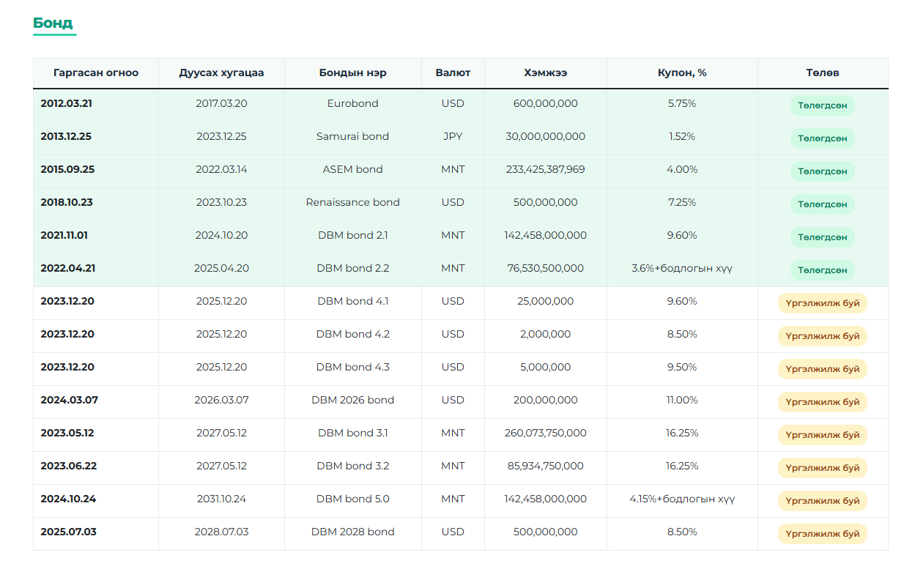Viewport: 915px width, 588px height.
Task: Click the Төлөв column header
Action: click(822, 73)
